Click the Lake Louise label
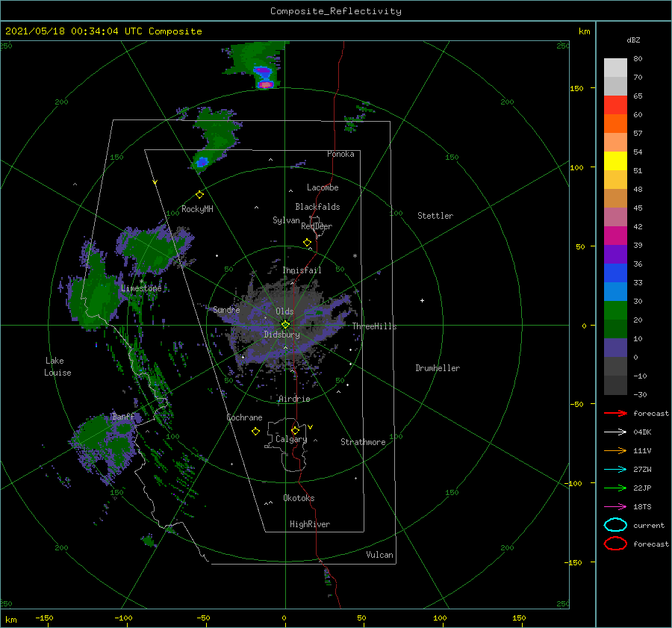672x628 pixels. click(57, 367)
